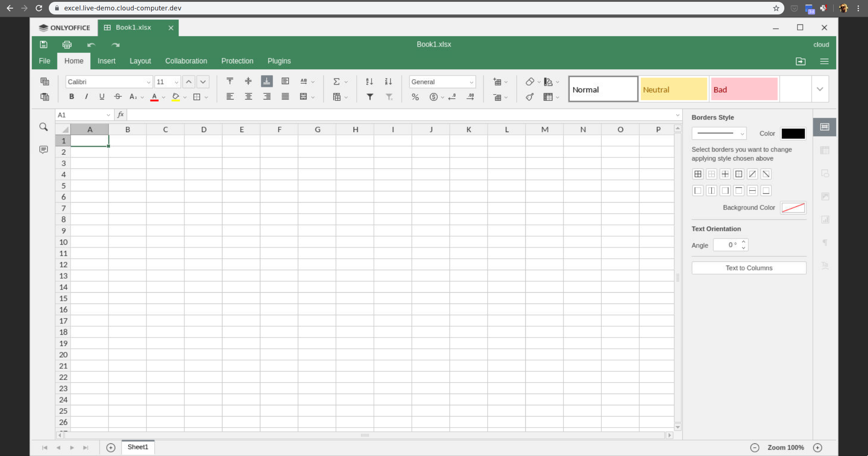Switch to the Plugins tab
This screenshot has height=456, width=868.
279,61
